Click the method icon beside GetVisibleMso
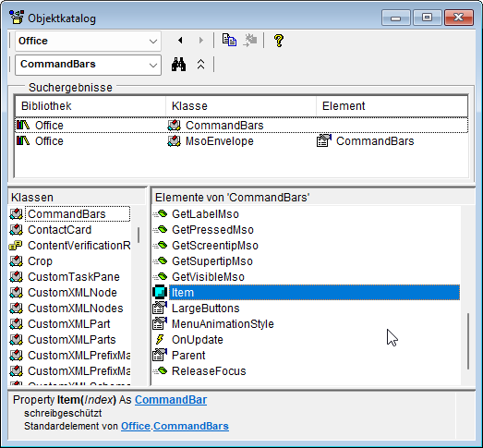The width and height of the screenshot is (483, 448). [x=160, y=276]
